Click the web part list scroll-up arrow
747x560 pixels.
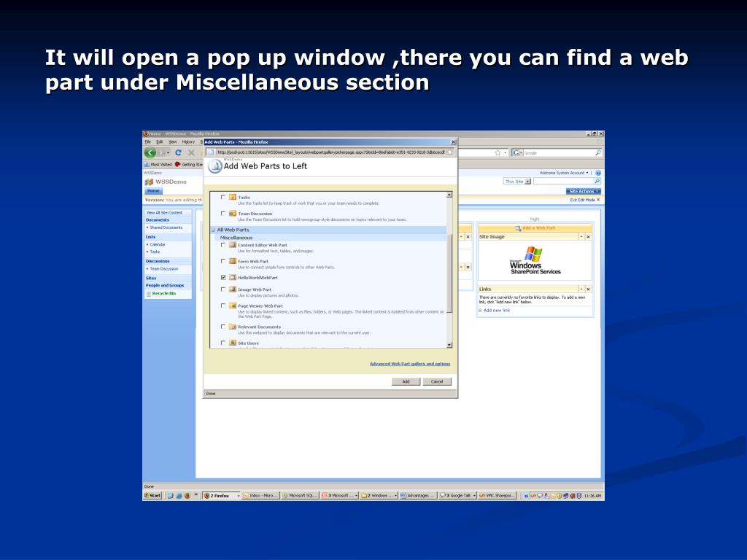click(x=449, y=195)
